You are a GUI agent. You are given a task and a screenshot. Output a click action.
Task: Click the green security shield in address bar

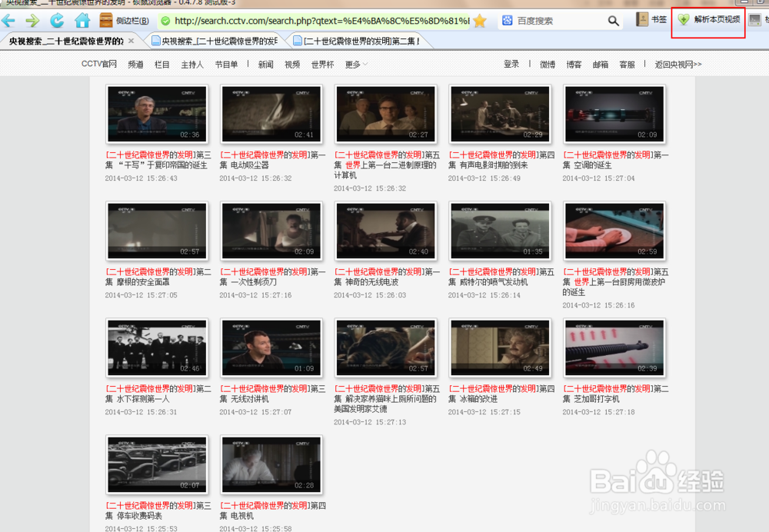pos(166,21)
